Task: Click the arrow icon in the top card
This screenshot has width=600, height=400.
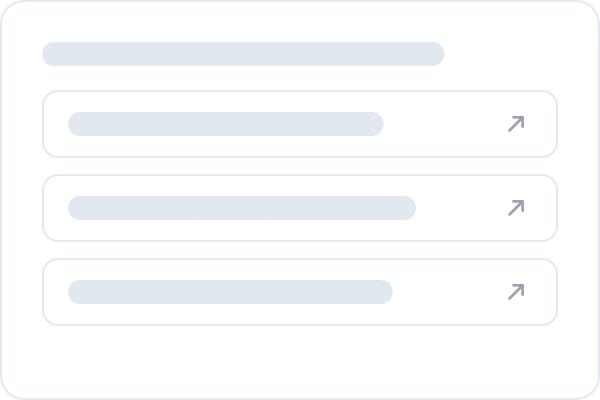Action: [516, 124]
